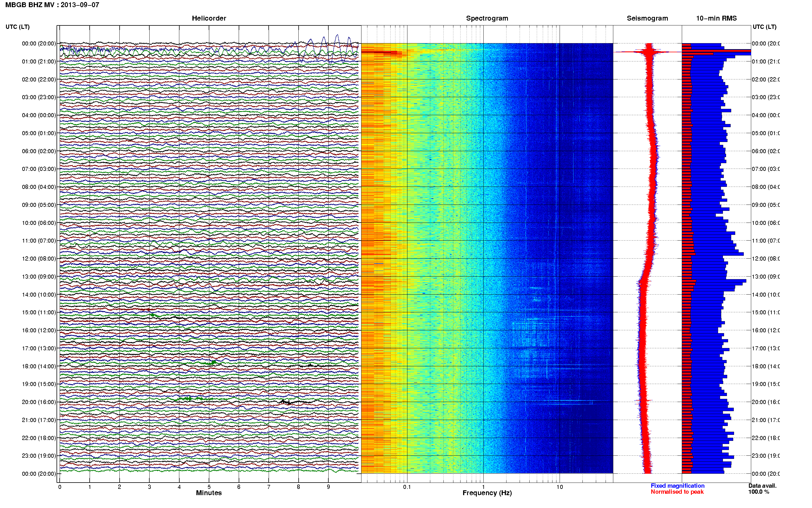The height and width of the screenshot is (508, 812).
Task: Click the '09:00 (05:00)' left-axis time label
Action: [39, 205]
